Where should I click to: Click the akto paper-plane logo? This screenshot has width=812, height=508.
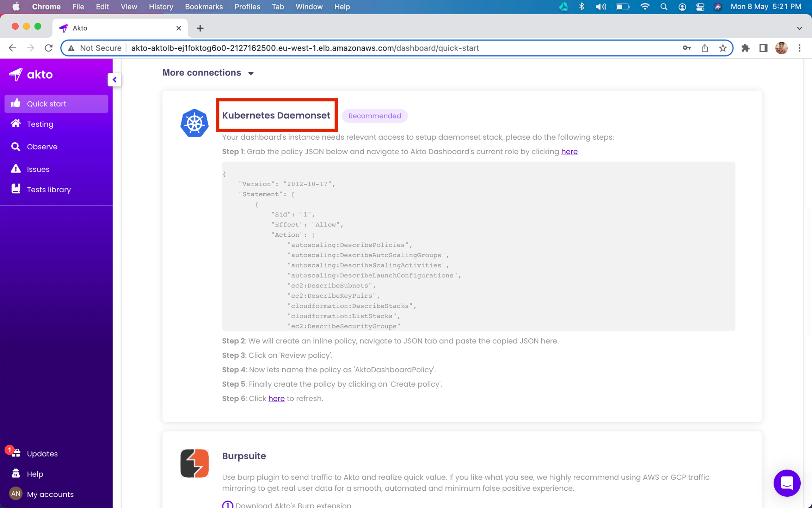pyautogui.click(x=16, y=74)
